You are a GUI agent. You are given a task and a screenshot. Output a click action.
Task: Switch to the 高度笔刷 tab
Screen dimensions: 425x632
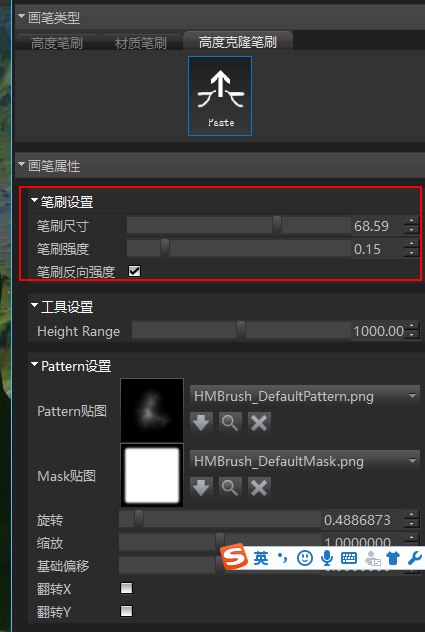point(57,43)
